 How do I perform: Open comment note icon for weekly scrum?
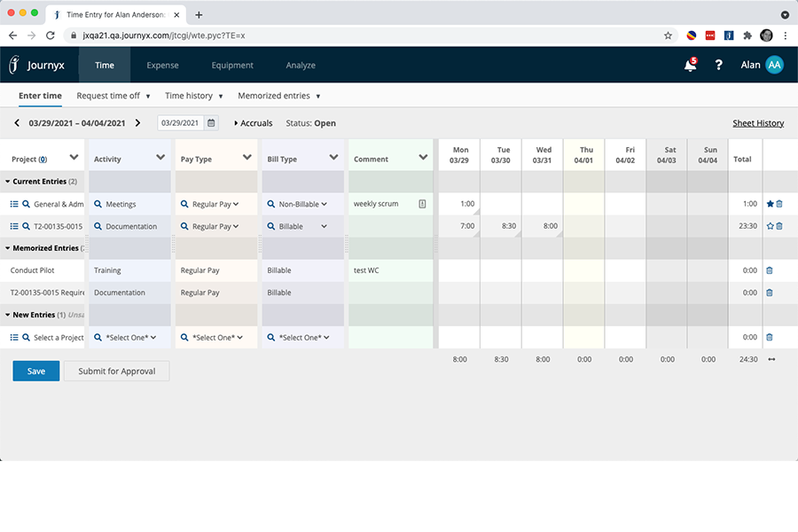(x=422, y=204)
